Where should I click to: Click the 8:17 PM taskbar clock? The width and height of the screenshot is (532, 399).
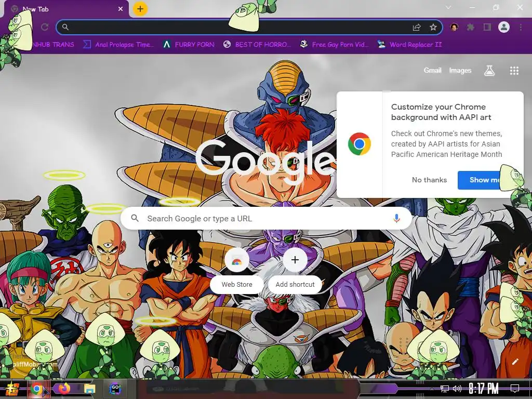483,389
